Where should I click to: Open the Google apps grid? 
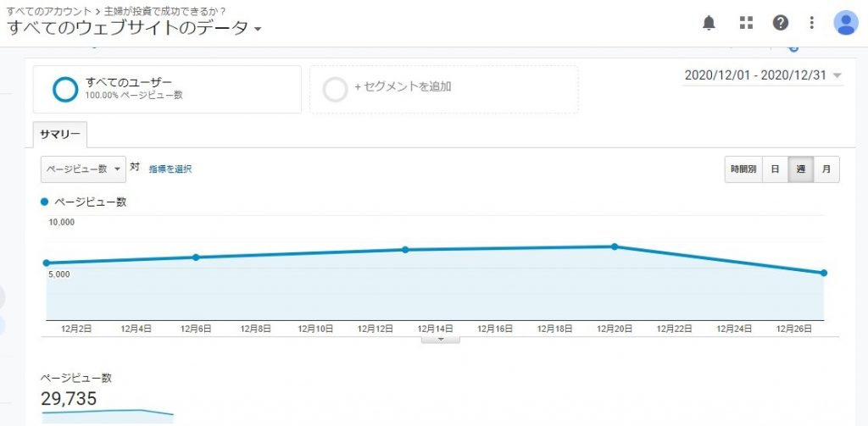pos(746,23)
